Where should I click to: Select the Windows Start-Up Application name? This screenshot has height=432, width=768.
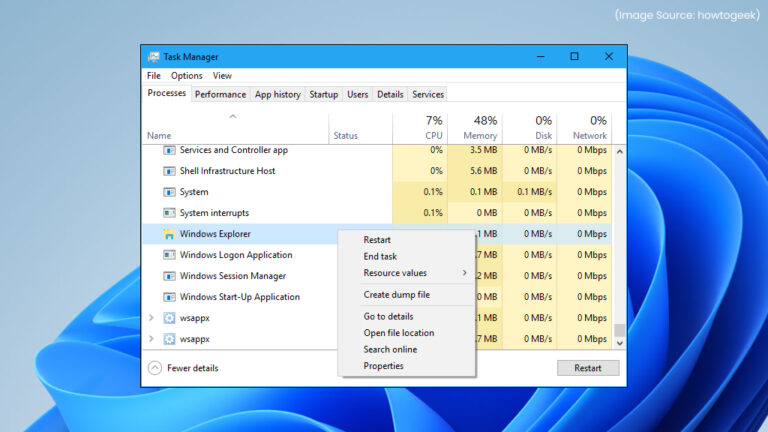[x=240, y=297]
